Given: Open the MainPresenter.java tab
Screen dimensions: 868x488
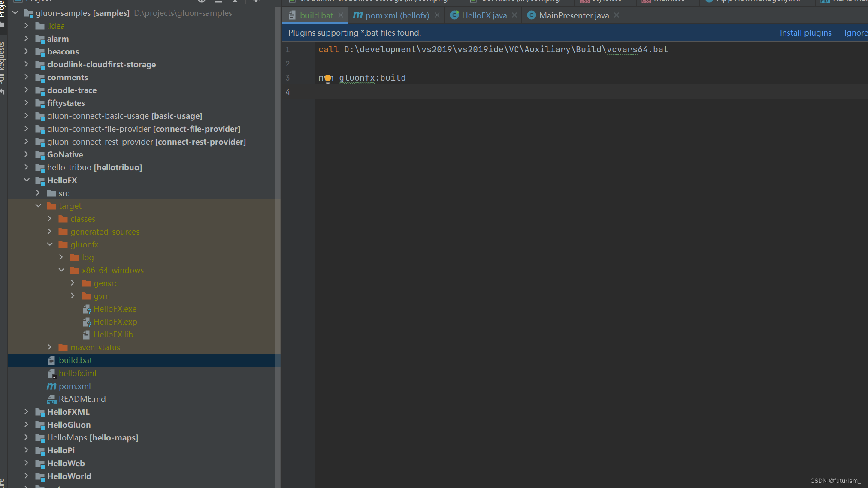Looking at the screenshot, I should pyautogui.click(x=574, y=15).
